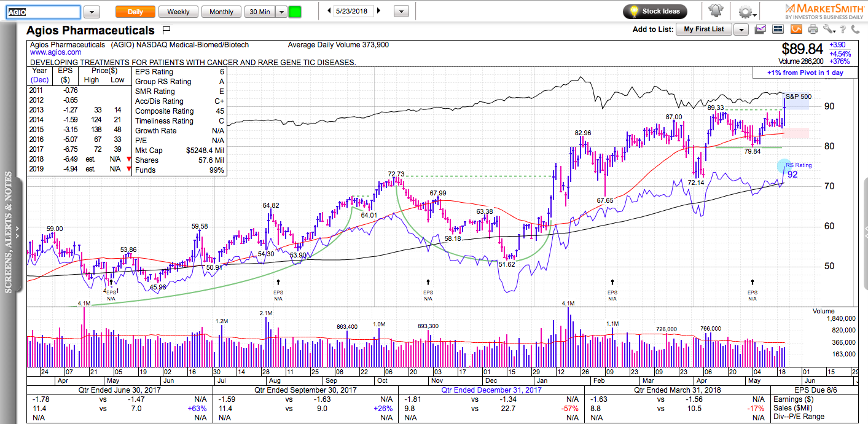Click the Composite Rating row label
868x424 pixels.
pyautogui.click(x=165, y=111)
